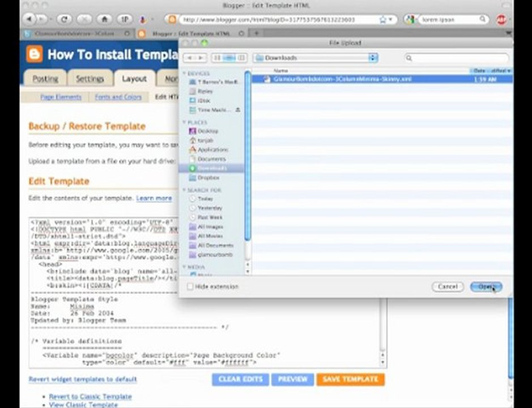The image size is (532, 408).
Task: Click Revert widget templates to default
Action: click(83, 379)
